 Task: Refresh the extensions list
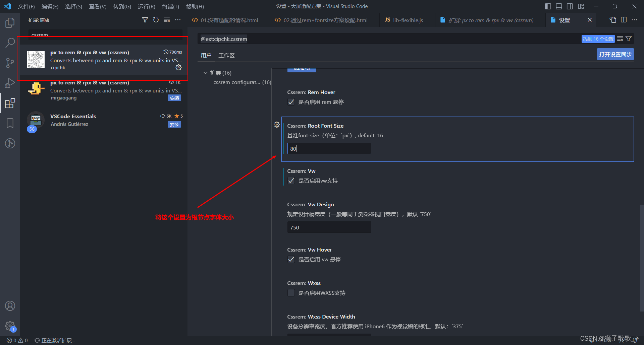[x=156, y=20]
